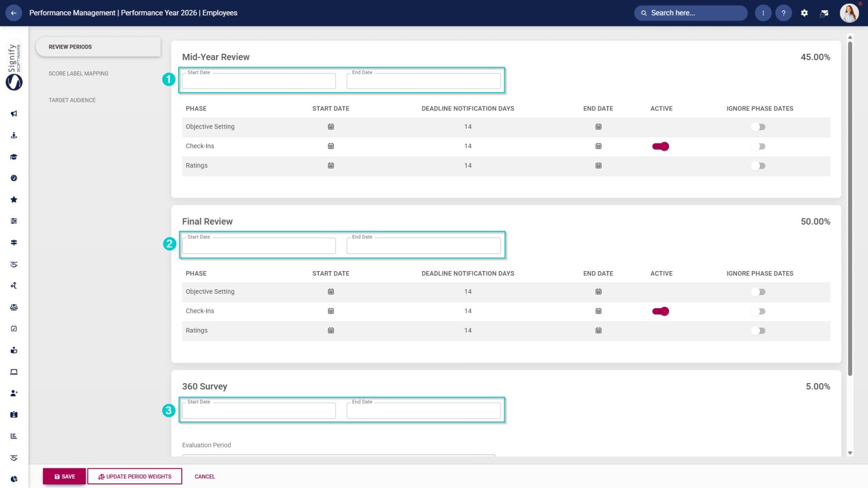Pick end date calendar for Final Review Check-Ins
Screen dimensions: 868x488
598,311
